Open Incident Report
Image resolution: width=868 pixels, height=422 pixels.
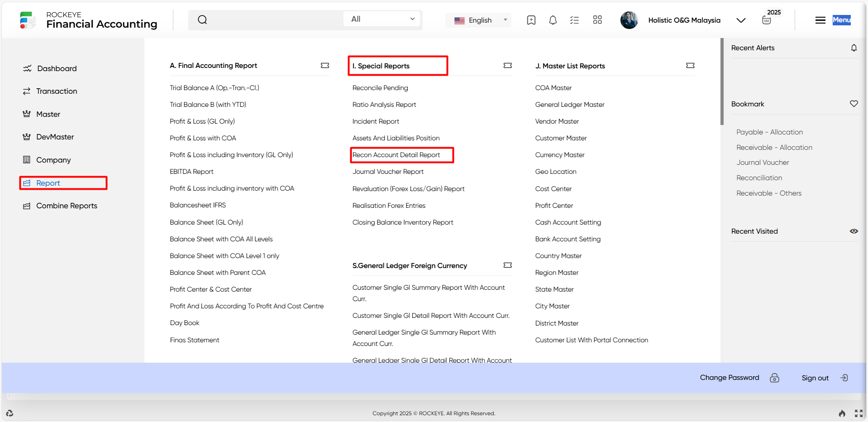pyautogui.click(x=376, y=121)
